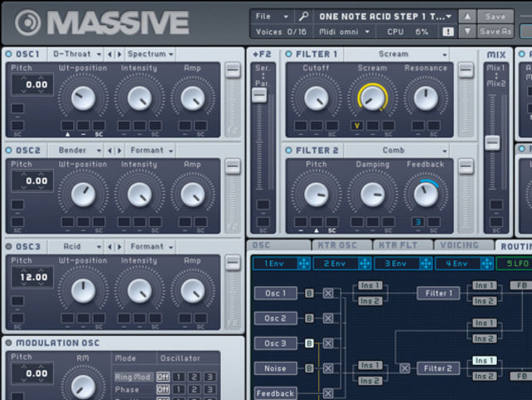The width and height of the screenshot is (532, 400).
Task: Click the X node before Filter 2
Action: click(405, 368)
